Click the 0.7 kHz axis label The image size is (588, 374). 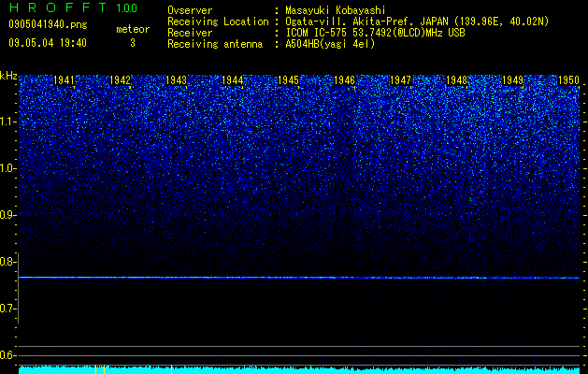(7, 309)
